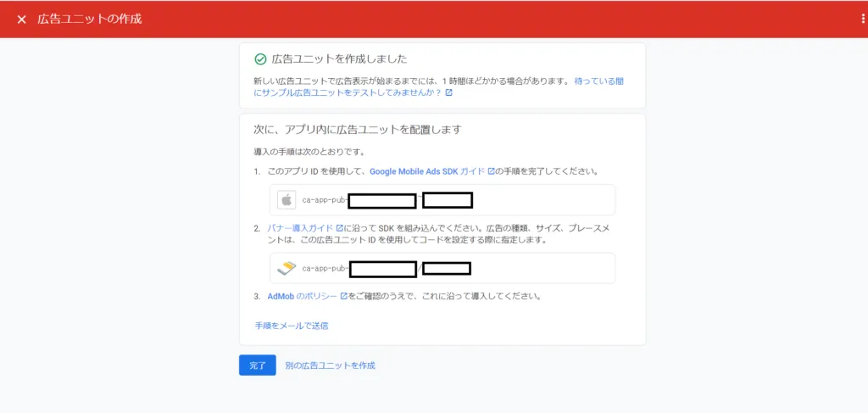This screenshot has height=413, width=868.
Task: Click external icon beside Google Mobile Ads SDK ガイド
Action: [491, 171]
